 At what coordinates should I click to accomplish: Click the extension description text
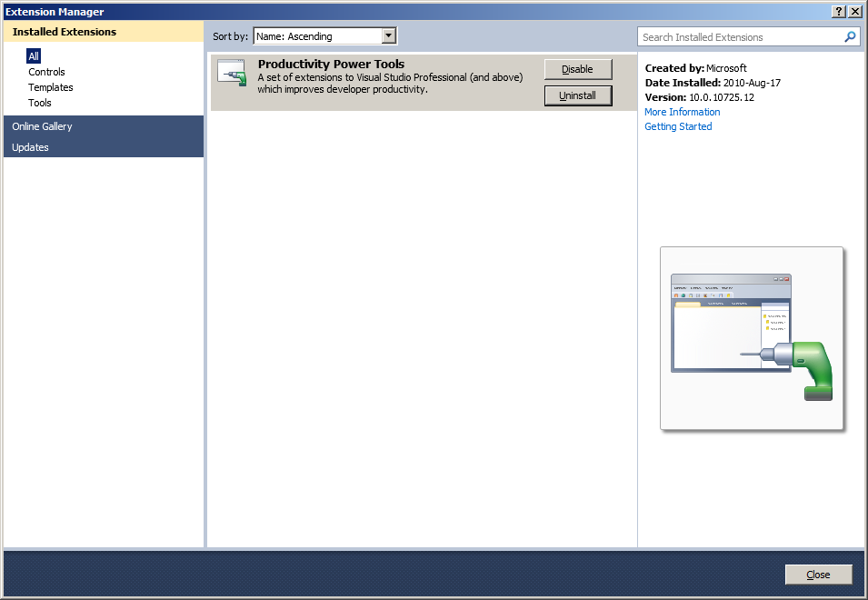(390, 83)
